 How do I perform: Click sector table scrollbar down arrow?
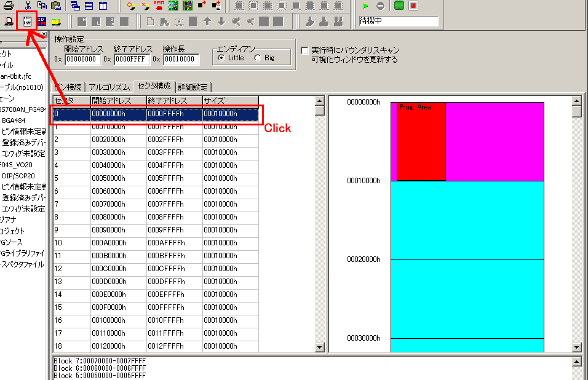pyautogui.click(x=319, y=347)
